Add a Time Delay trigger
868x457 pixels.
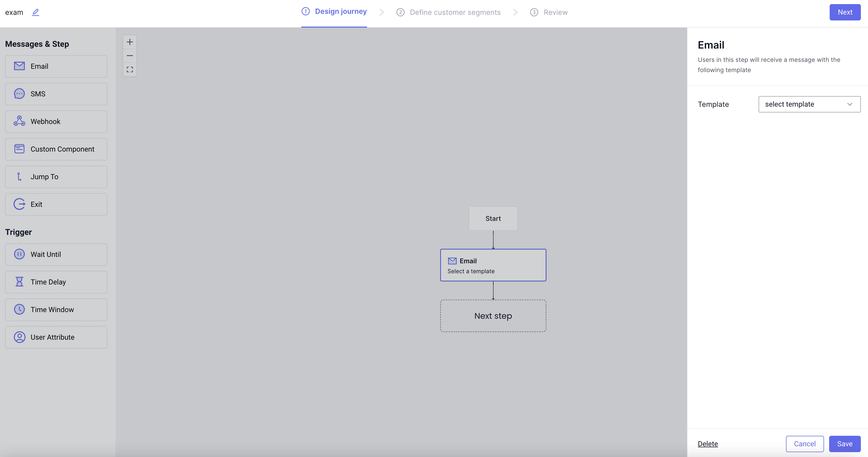tap(56, 282)
